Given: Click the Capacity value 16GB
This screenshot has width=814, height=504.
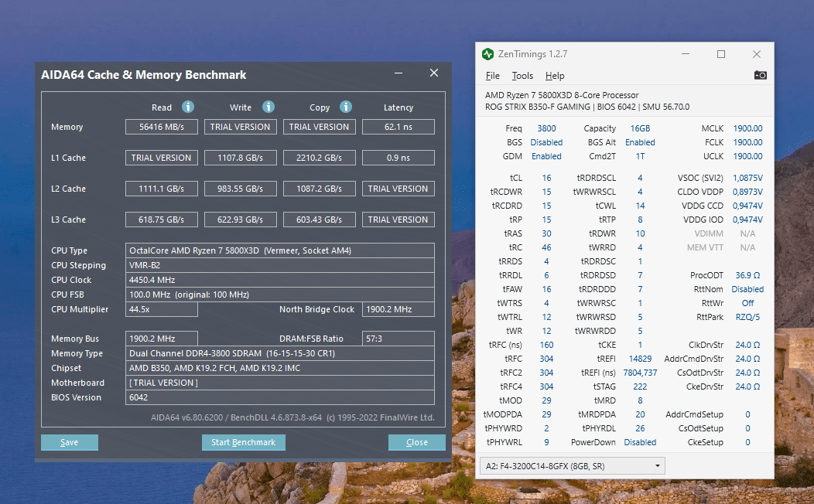Looking at the screenshot, I should click(640, 128).
